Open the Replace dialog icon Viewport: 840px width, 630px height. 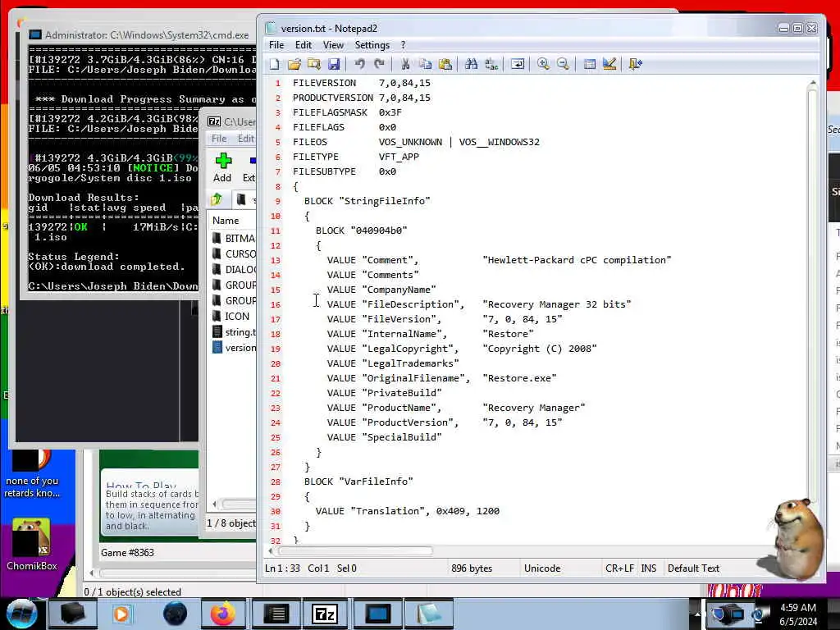click(x=491, y=64)
